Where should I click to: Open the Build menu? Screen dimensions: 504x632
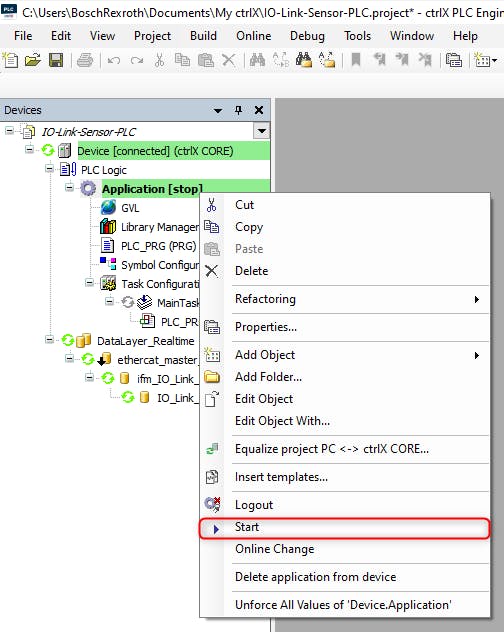(203, 36)
